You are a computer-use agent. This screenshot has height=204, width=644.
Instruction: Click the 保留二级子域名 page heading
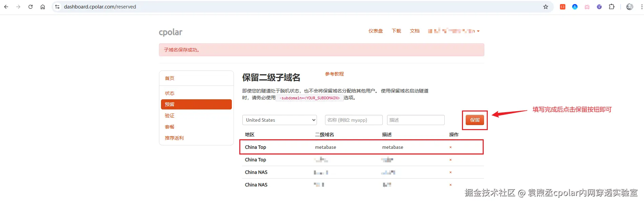click(271, 78)
